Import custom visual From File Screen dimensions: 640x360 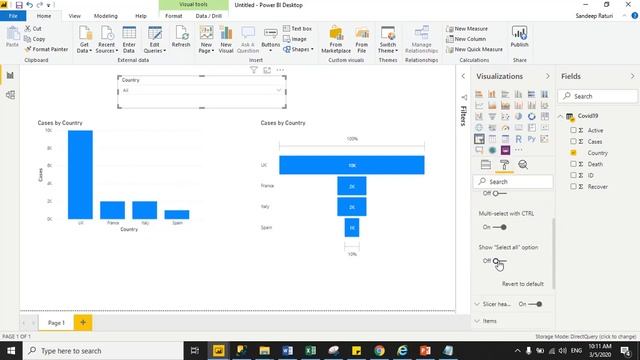coord(362,39)
